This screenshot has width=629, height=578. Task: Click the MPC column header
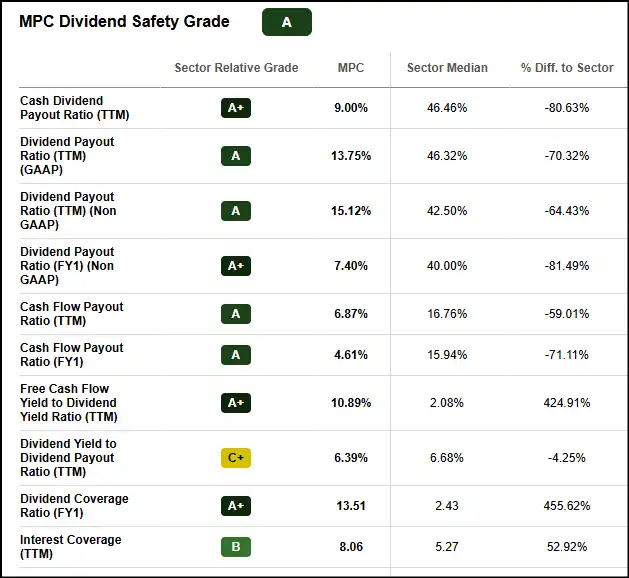(x=351, y=68)
